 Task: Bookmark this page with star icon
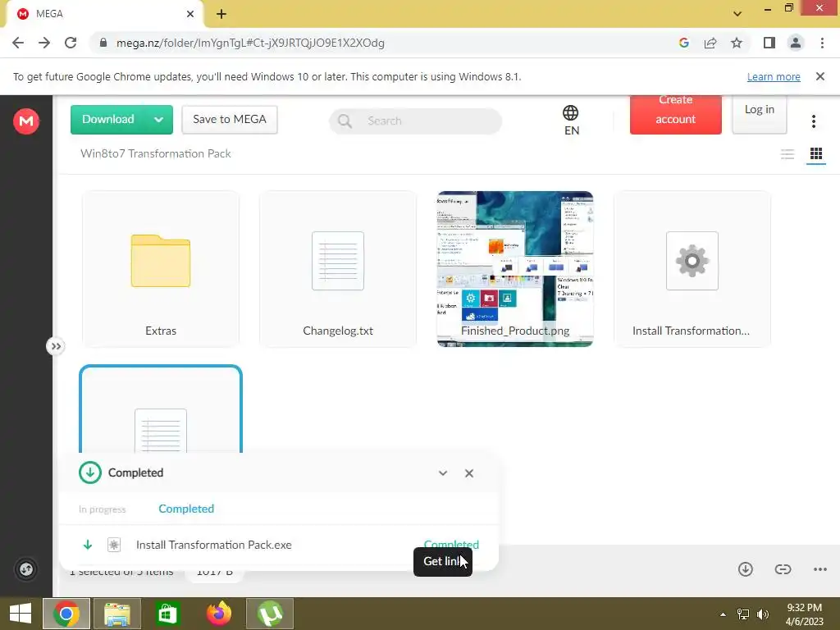coord(737,43)
